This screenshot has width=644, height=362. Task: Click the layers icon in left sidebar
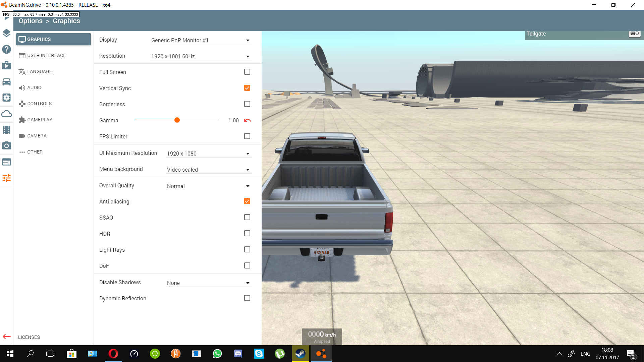pyautogui.click(x=6, y=33)
